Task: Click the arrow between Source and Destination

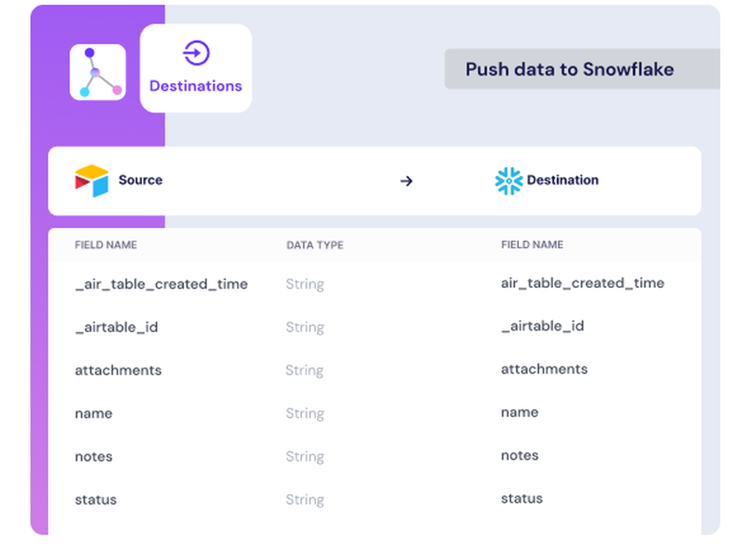Action: pos(406,181)
